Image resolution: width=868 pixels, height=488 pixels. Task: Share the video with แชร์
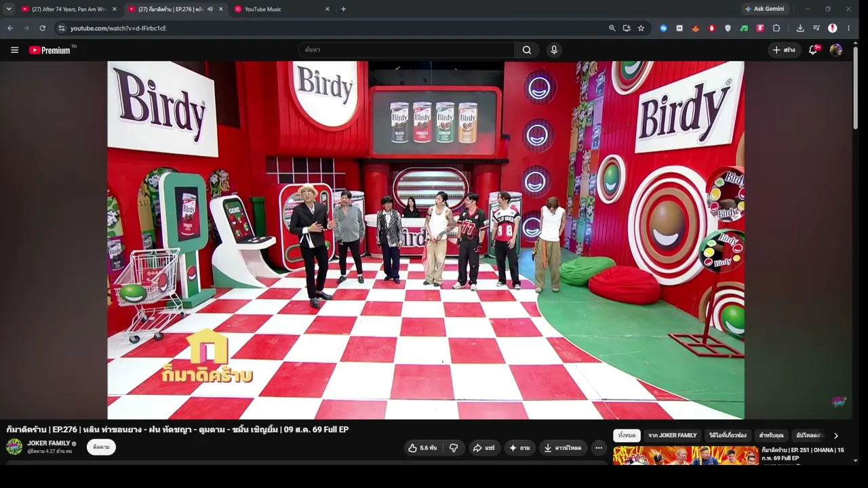pyautogui.click(x=484, y=448)
